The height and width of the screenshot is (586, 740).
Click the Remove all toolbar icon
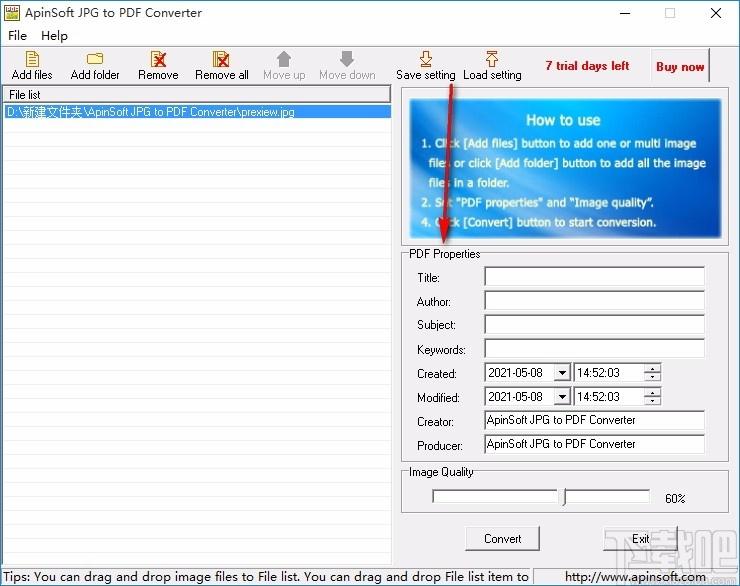click(221, 60)
